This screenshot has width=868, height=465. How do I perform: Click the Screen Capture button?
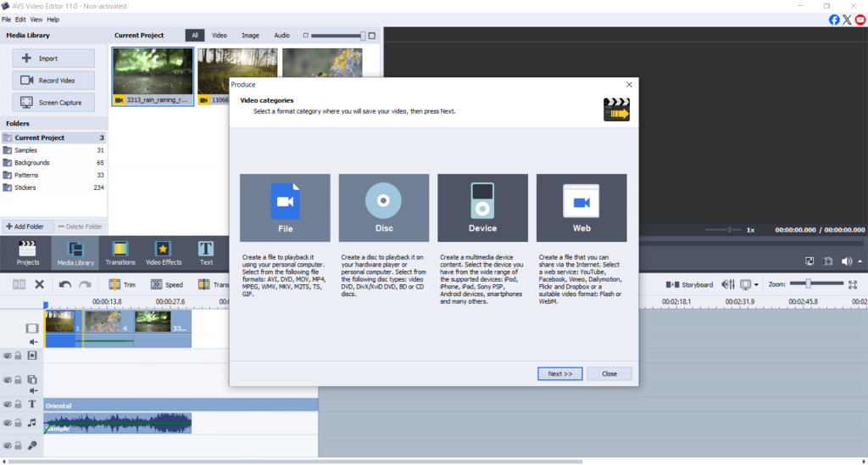pos(53,103)
